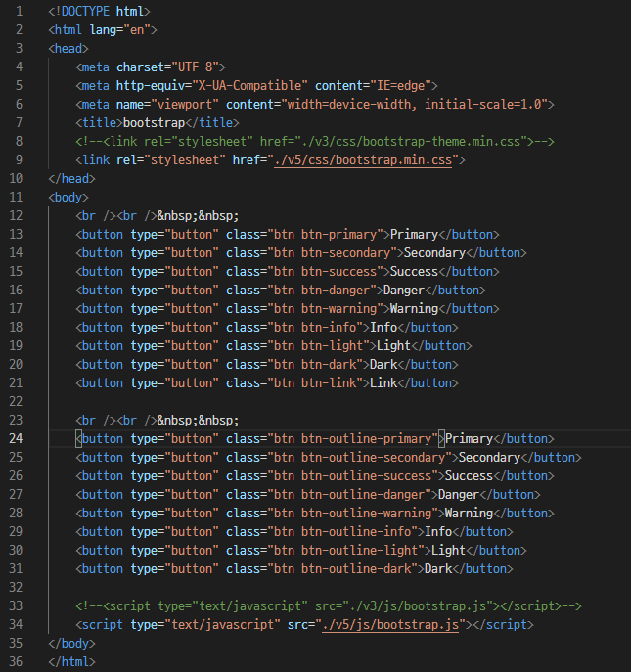Click the 'btn btn-outline-light' class string
Viewport: 631px width, 672px height.
[x=345, y=550]
